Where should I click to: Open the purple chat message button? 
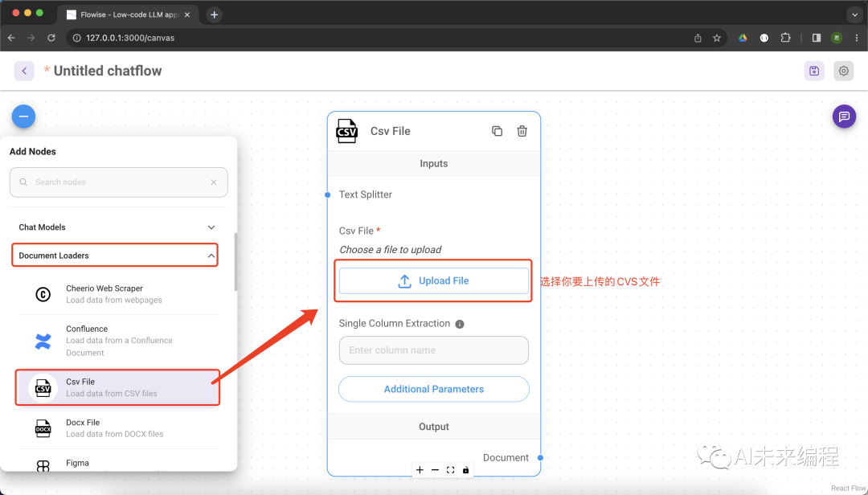[x=844, y=117]
